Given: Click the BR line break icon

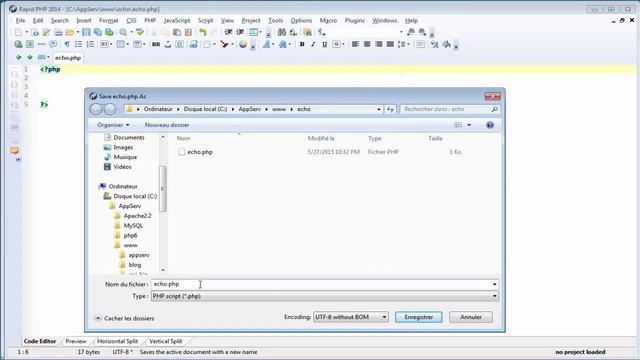Looking at the screenshot, I should (x=156, y=44).
